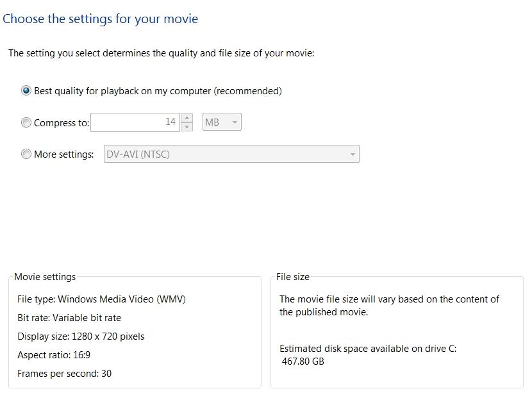The width and height of the screenshot is (532, 398).
Task: Open the MB unit dropdown
Action: (x=222, y=122)
